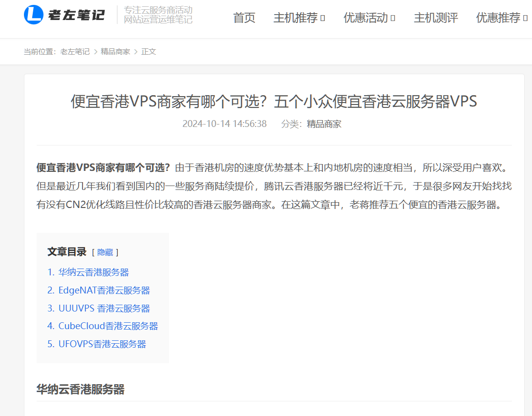Open the 优惠推荐 menu
The image size is (532, 416).
[x=498, y=18]
